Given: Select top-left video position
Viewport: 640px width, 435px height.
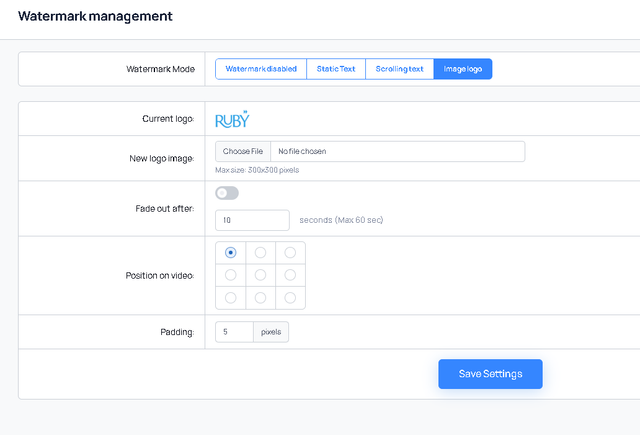Looking at the screenshot, I should 231,253.
